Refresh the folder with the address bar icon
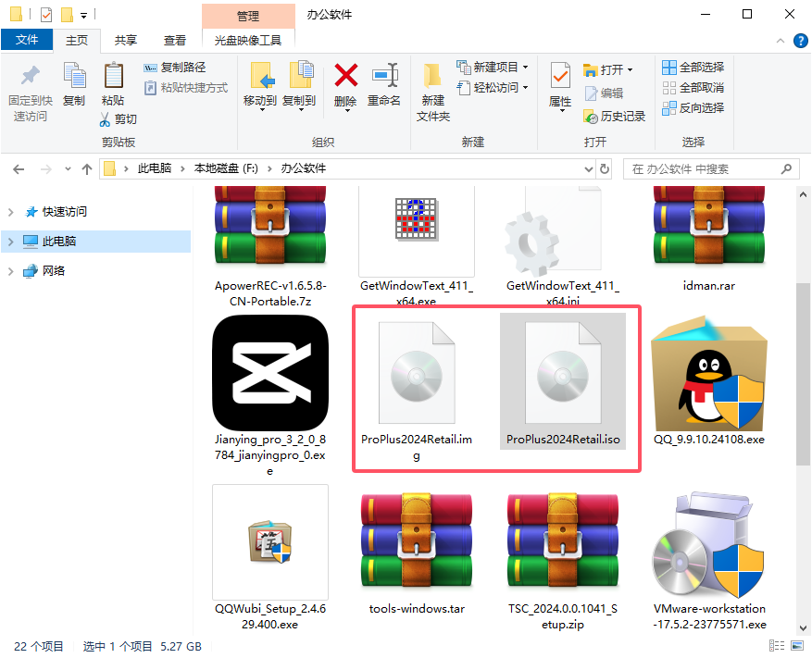Image resolution: width=812 pixels, height=658 pixels. 603,168
